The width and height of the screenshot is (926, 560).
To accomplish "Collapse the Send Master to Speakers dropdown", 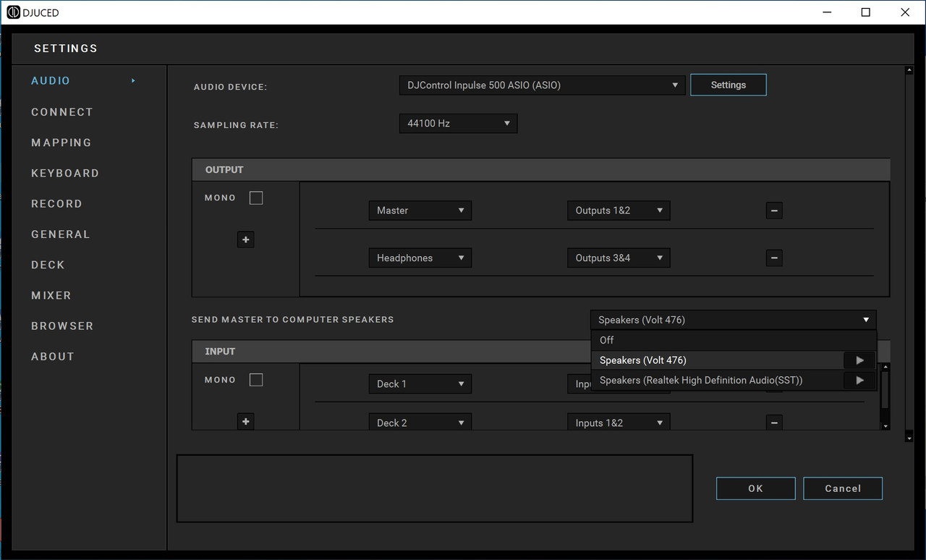I will tap(733, 320).
